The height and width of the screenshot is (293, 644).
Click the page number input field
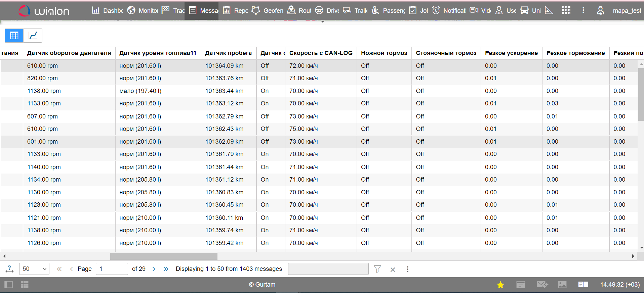coord(112,269)
